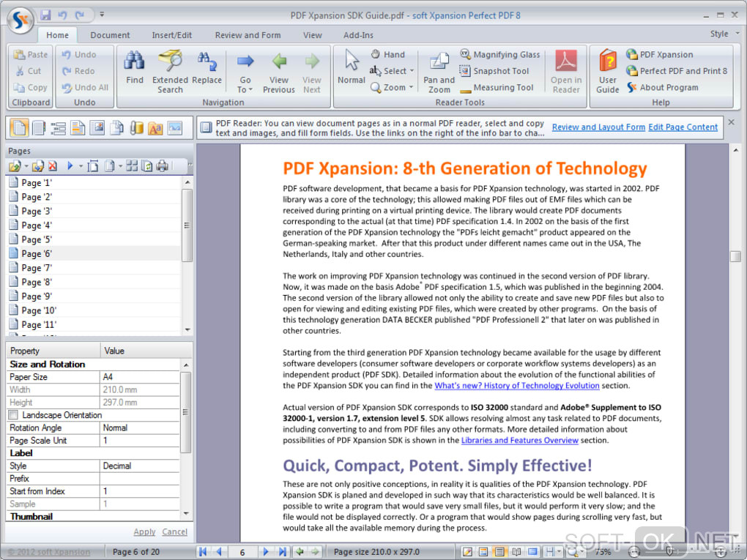Go to the first page in status bar
Screen dimensions: 747x560
[203, 551]
